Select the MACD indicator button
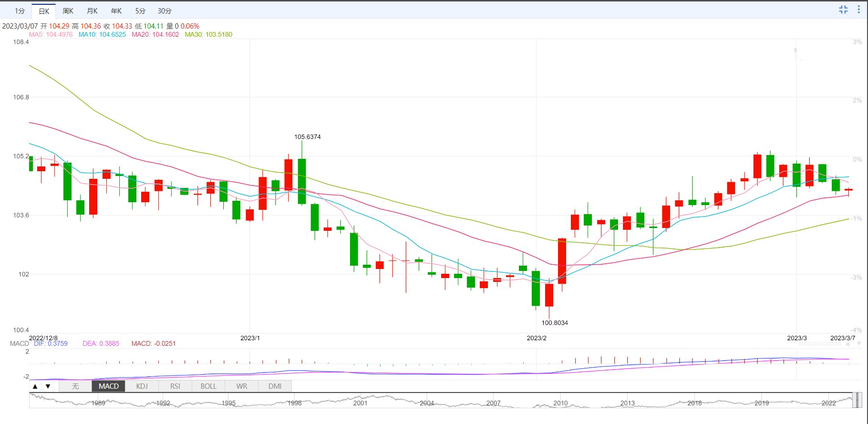The width and height of the screenshot is (868, 424). (x=109, y=386)
